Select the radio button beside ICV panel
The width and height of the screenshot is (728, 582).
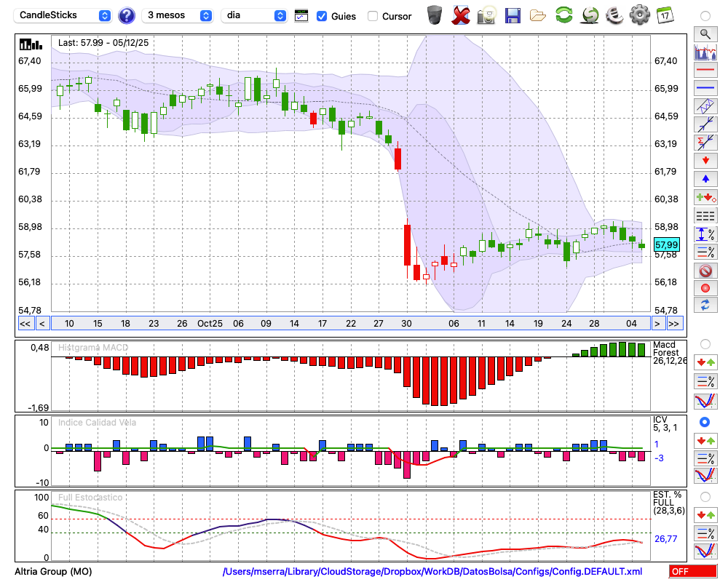[705, 423]
